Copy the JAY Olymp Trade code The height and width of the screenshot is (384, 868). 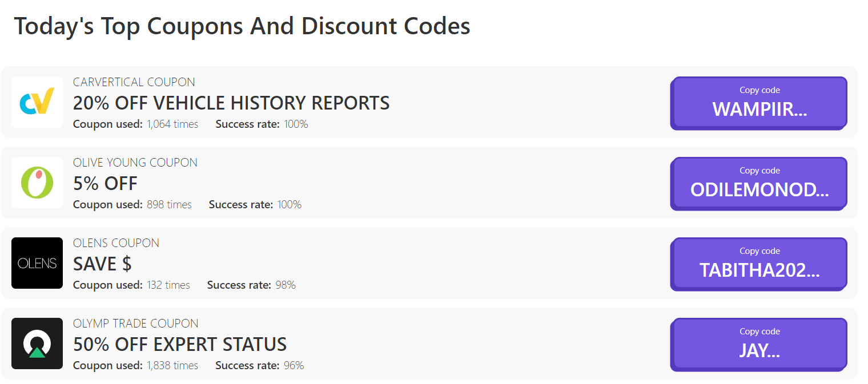(x=758, y=344)
